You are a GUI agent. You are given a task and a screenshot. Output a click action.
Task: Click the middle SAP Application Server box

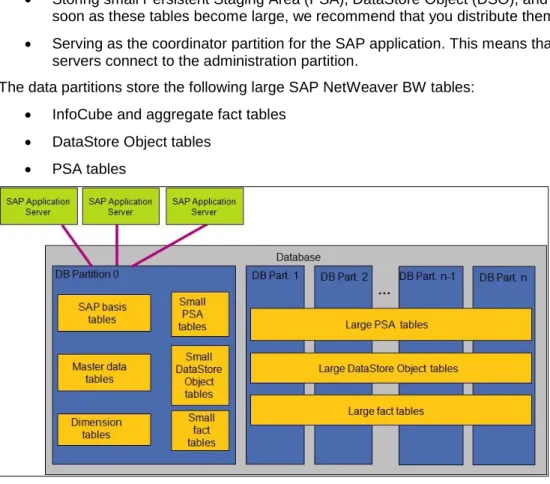(121, 206)
